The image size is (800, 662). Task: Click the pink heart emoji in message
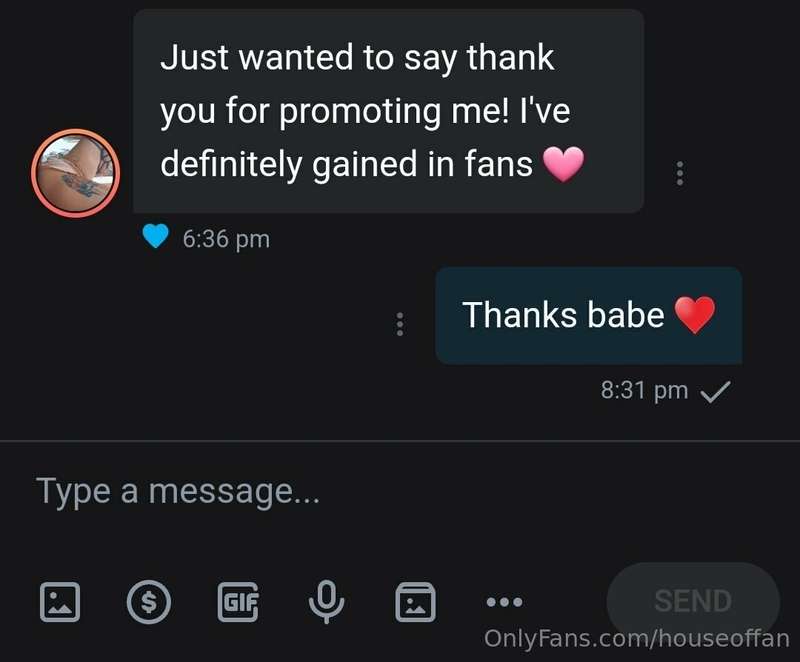pyautogui.click(x=563, y=164)
